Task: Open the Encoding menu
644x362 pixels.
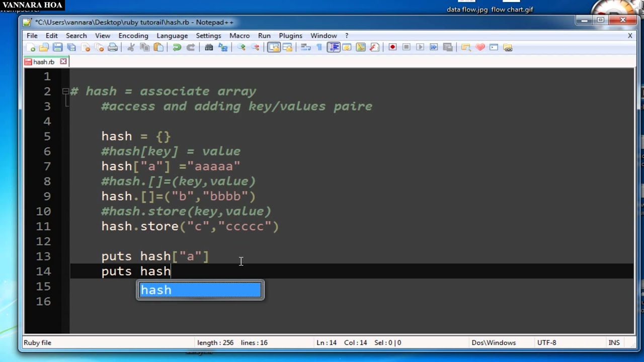Action: coord(133,36)
